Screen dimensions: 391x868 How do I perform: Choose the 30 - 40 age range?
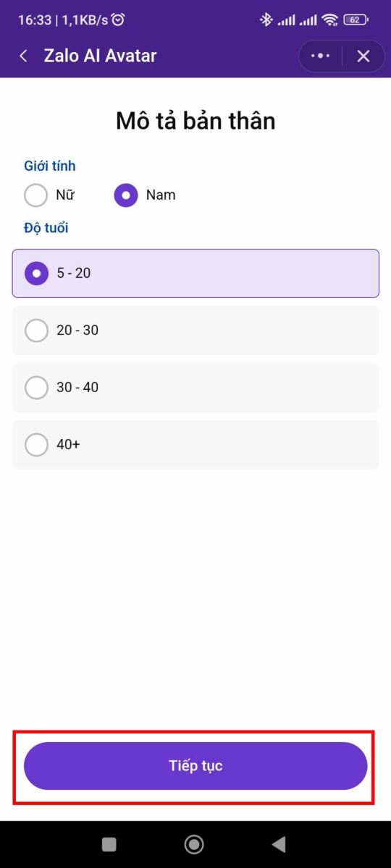point(195,388)
